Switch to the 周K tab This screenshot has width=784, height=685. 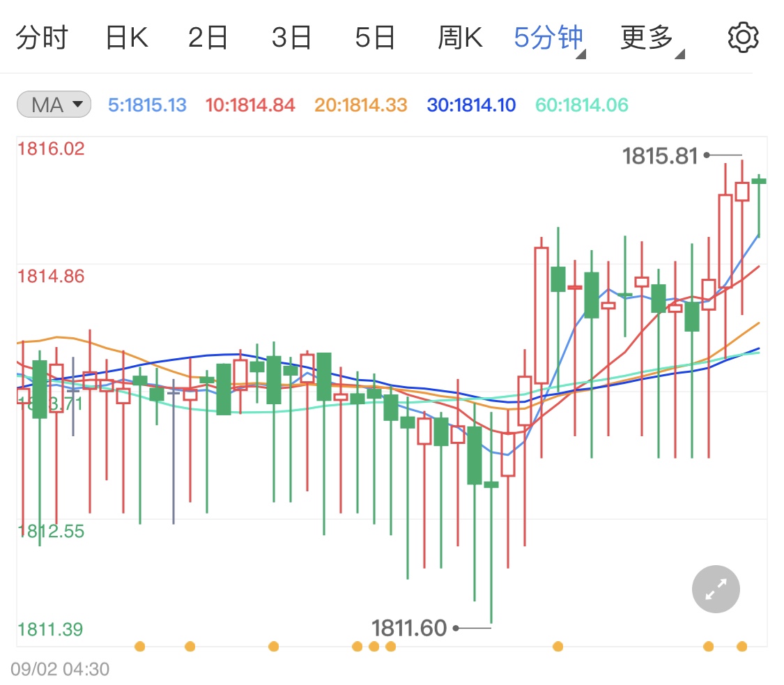pyautogui.click(x=460, y=38)
